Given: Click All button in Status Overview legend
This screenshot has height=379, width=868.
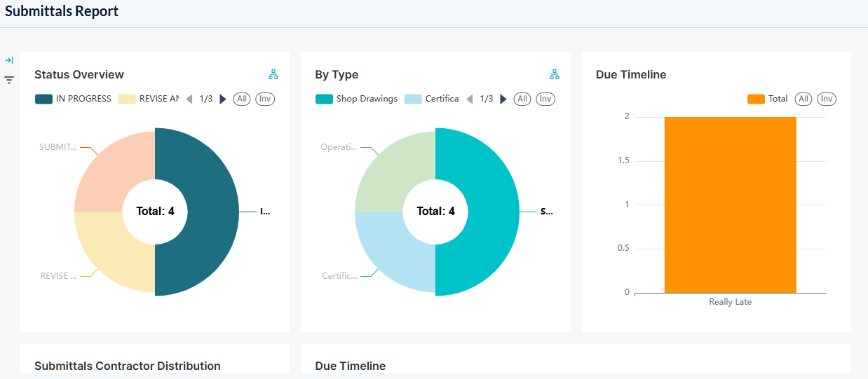Looking at the screenshot, I should click(x=242, y=99).
